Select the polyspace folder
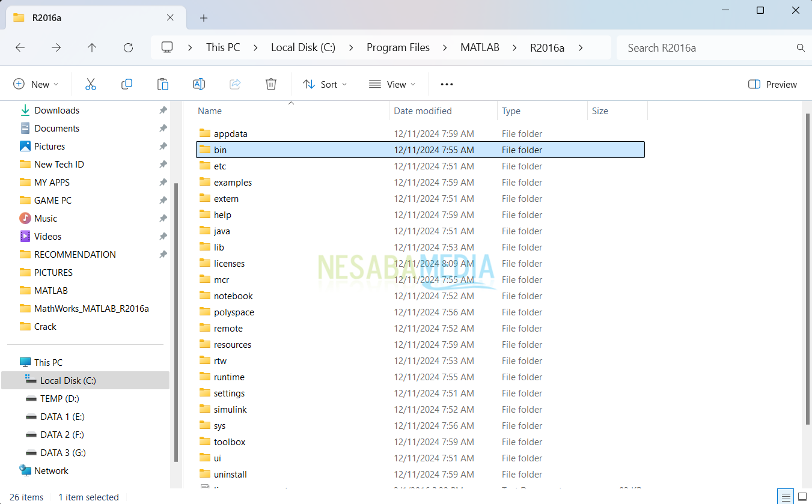The image size is (812, 504). point(420,312)
